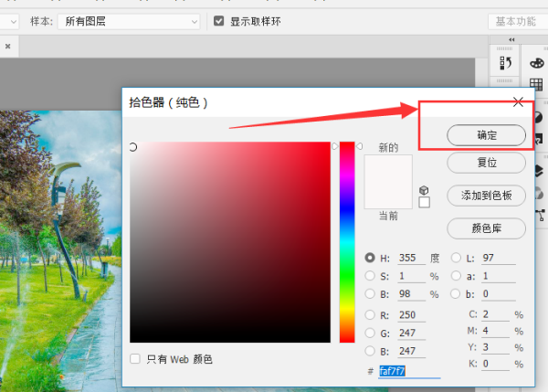Open the 基本功能 workspace switcher

[x=518, y=21]
